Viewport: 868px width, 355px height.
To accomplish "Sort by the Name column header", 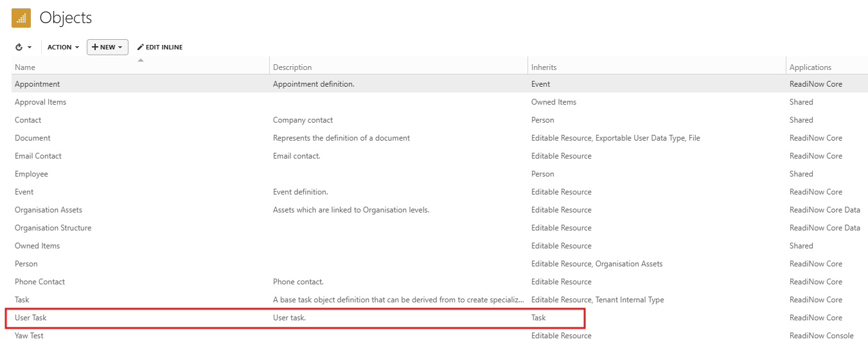I will [x=26, y=67].
